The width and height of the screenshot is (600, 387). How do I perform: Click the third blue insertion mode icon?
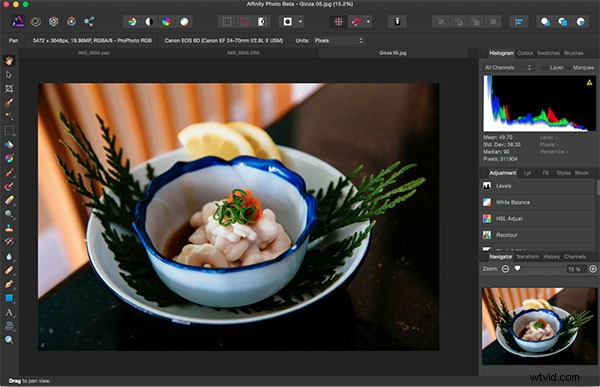(x=580, y=22)
